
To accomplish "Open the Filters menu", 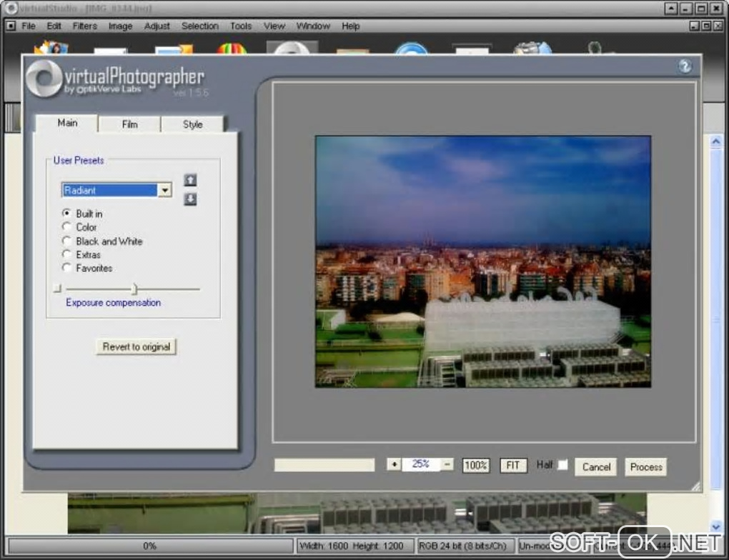I will pyautogui.click(x=84, y=26).
